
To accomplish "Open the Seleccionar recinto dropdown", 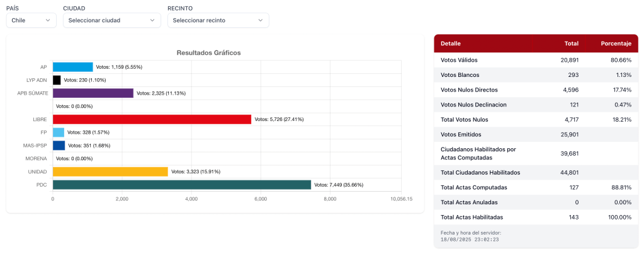I will 218,20.
